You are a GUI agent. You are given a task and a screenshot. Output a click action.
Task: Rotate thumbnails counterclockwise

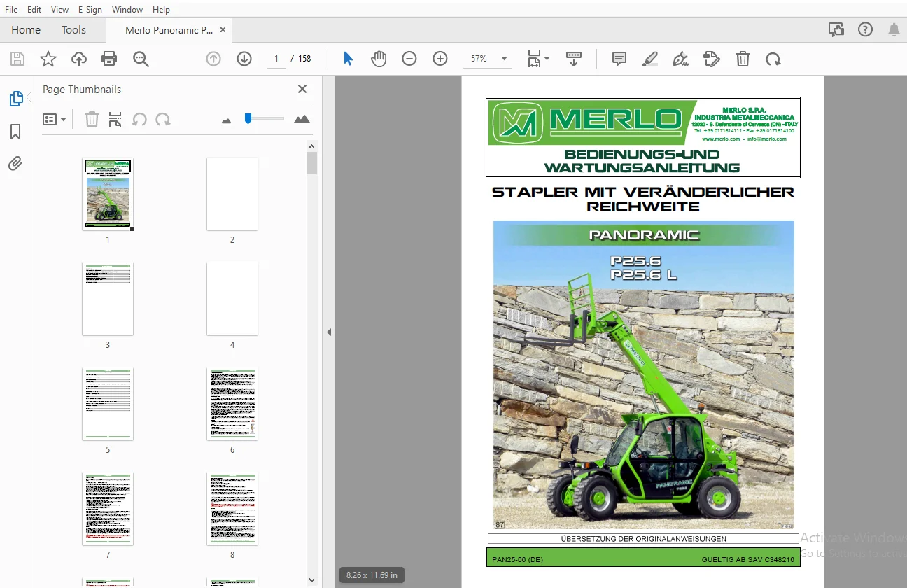pyautogui.click(x=139, y=120)
